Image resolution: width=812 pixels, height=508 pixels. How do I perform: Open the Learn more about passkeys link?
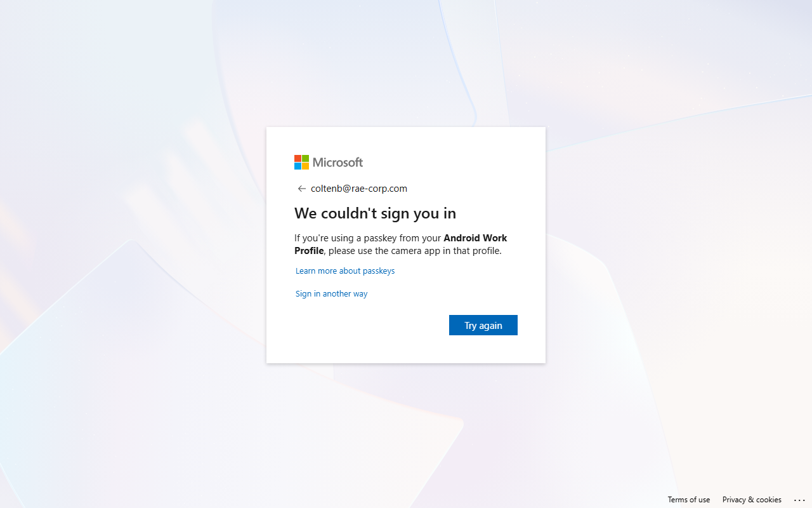345,271
